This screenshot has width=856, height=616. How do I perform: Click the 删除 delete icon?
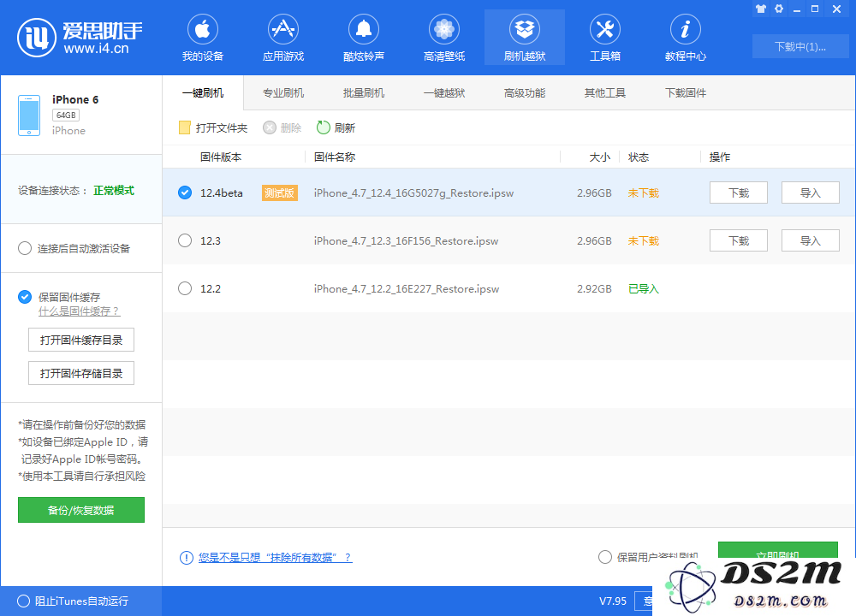(x=270, y=127)
